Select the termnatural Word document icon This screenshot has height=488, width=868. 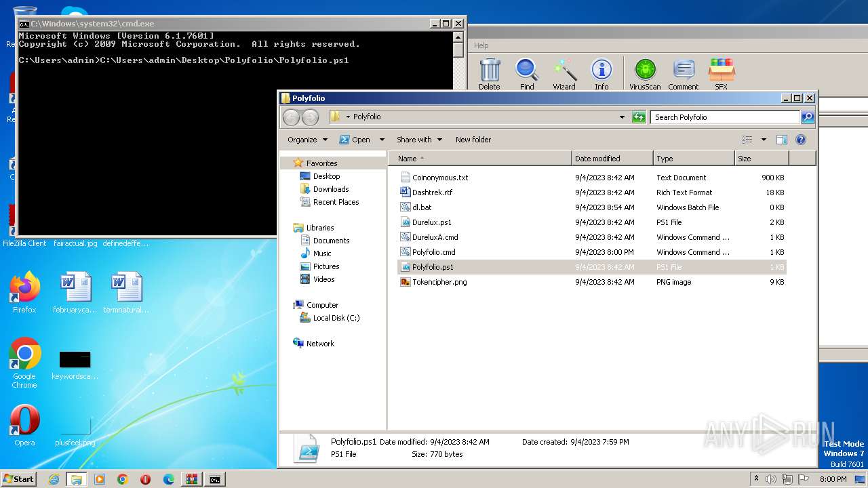coord(126,293)
